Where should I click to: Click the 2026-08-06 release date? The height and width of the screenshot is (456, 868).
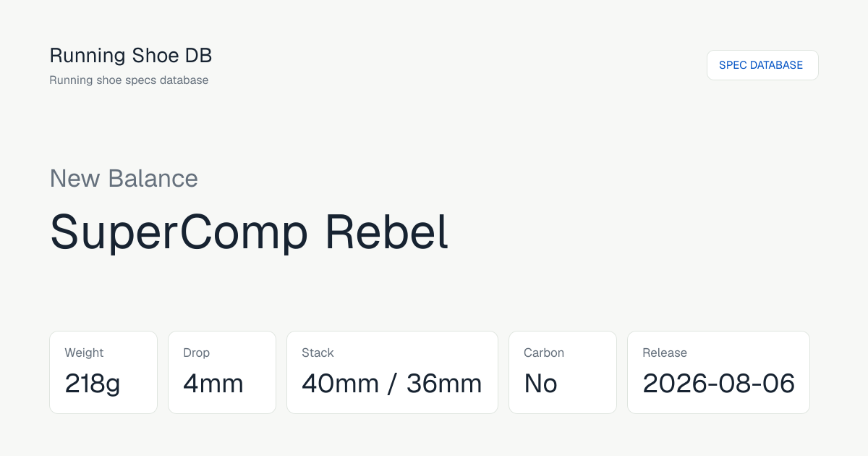click(719, 384)
